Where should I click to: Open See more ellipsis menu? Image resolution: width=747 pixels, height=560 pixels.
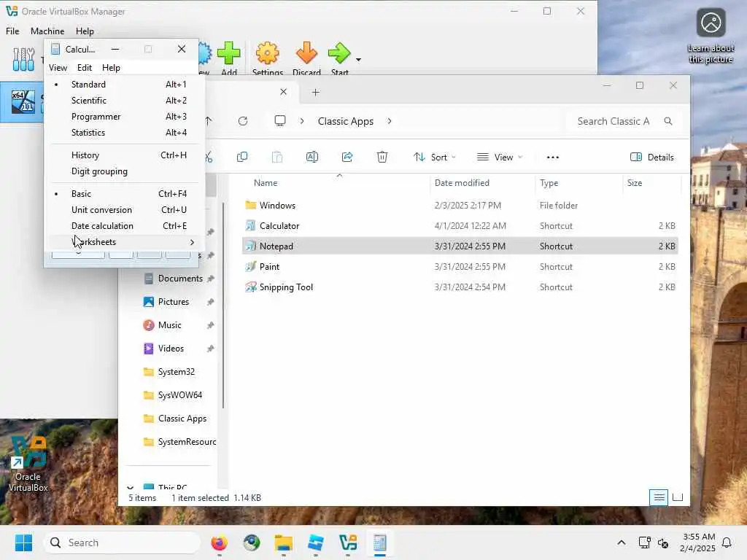tap(553, 157)
